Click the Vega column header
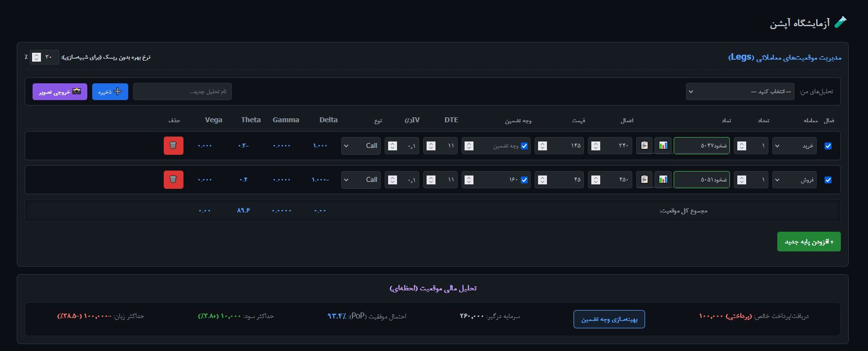The image size is (868, 351). click(214, 120)
